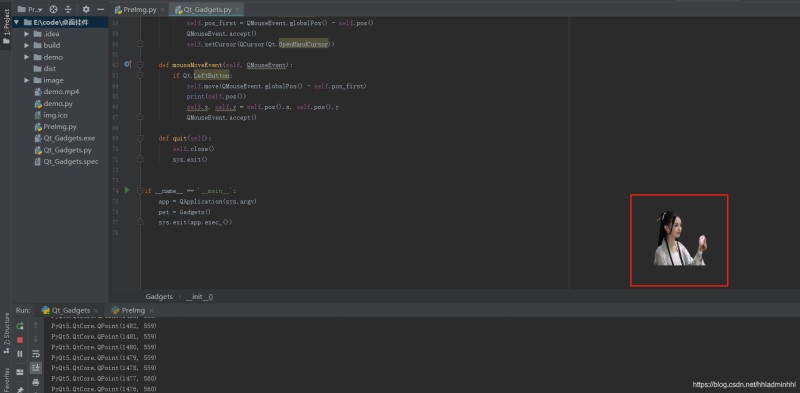The height and width of the screenshot is (393, 800).
Task: Click the locate-file crosshair icon in Project panel
Action: click(x=54, y=9)
